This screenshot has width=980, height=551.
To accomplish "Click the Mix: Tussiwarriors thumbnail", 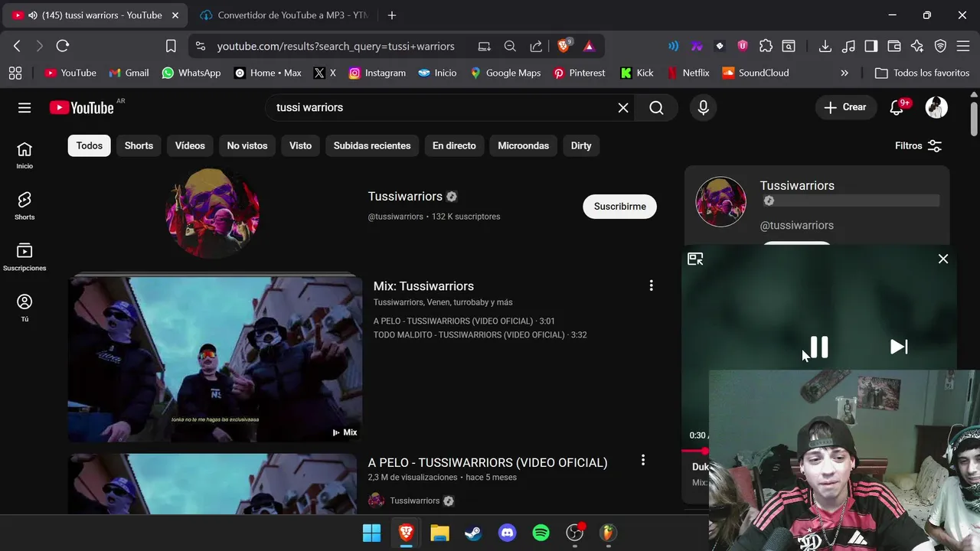I will point(215,359).
